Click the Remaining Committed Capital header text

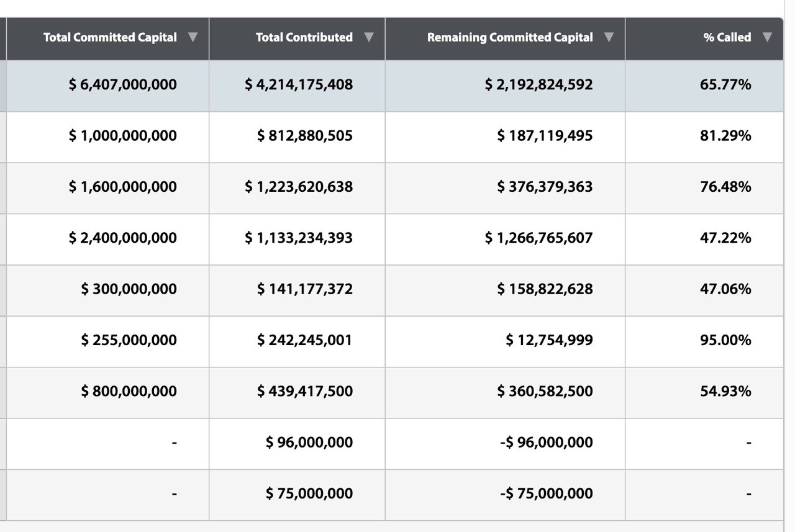(x=510, y=37)
